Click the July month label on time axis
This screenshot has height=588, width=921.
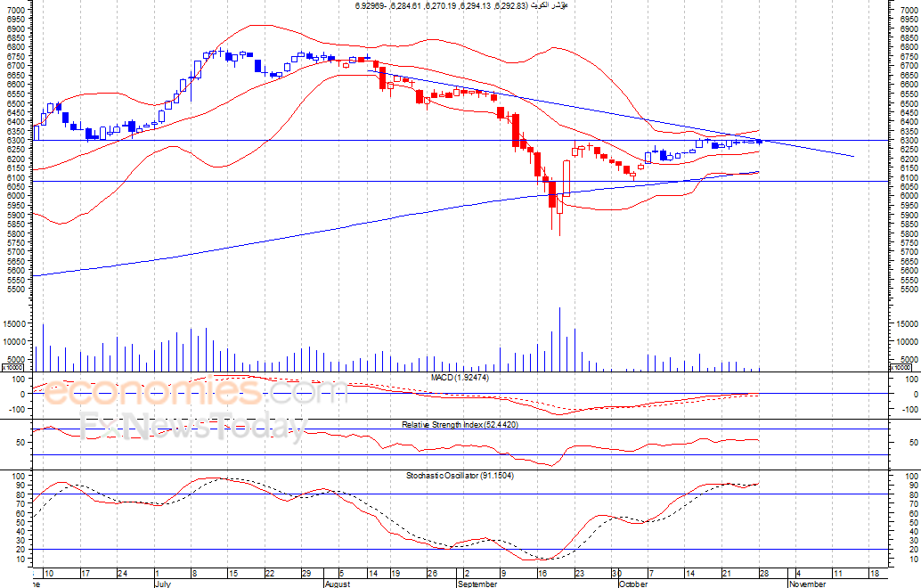point(163,584)
